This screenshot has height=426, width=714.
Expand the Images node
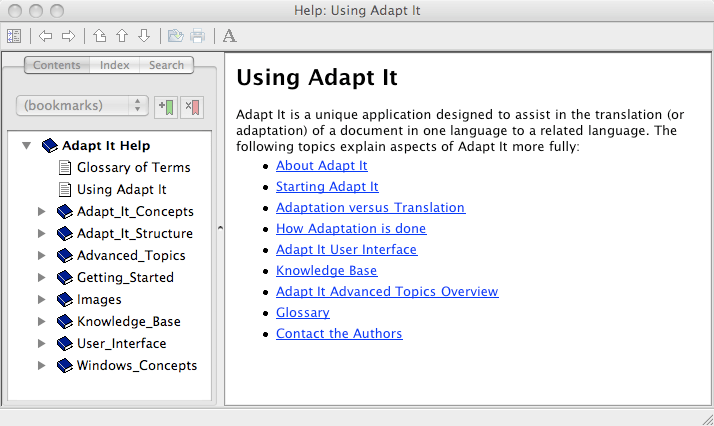coord(41,299)
